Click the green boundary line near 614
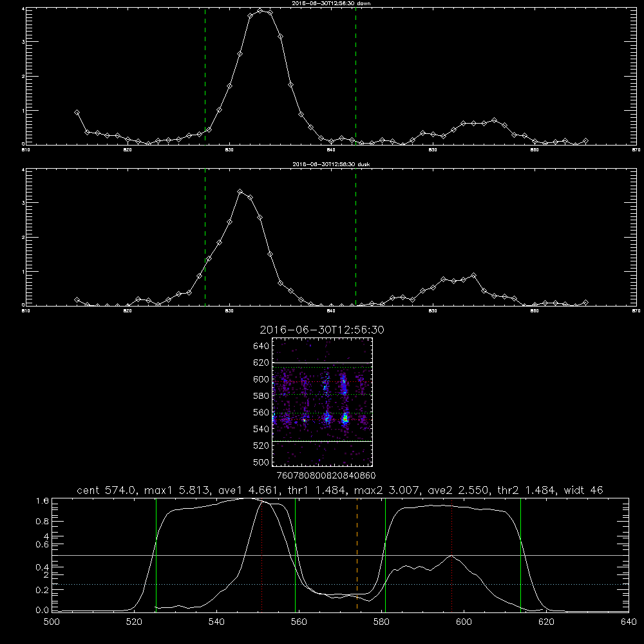This screenshot has width=644, height=644. click(520, 554)
